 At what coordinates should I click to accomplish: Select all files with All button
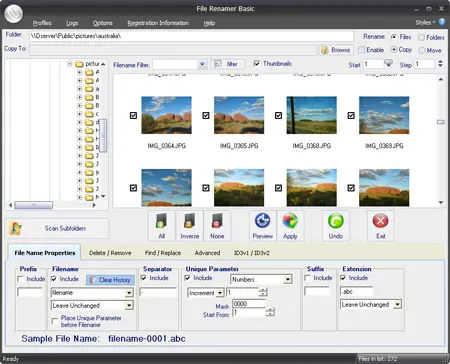tap(161, 226)
